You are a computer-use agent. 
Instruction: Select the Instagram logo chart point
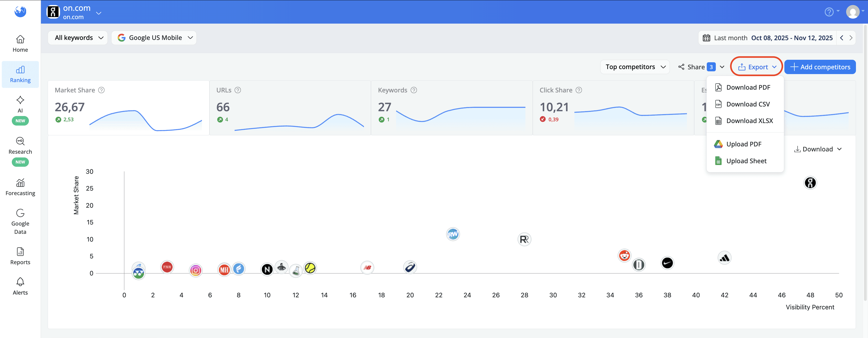(195, 270)
